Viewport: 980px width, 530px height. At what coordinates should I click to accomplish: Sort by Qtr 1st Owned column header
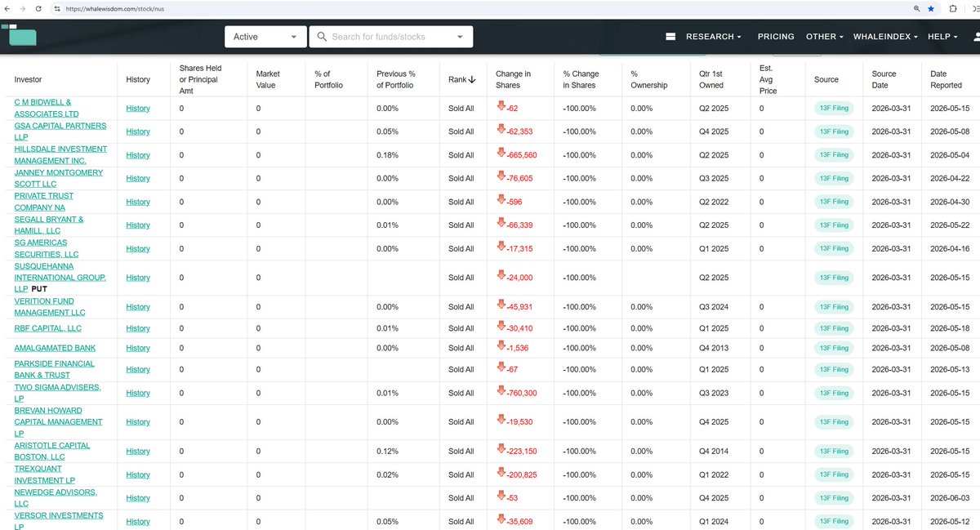coord(711,79)
